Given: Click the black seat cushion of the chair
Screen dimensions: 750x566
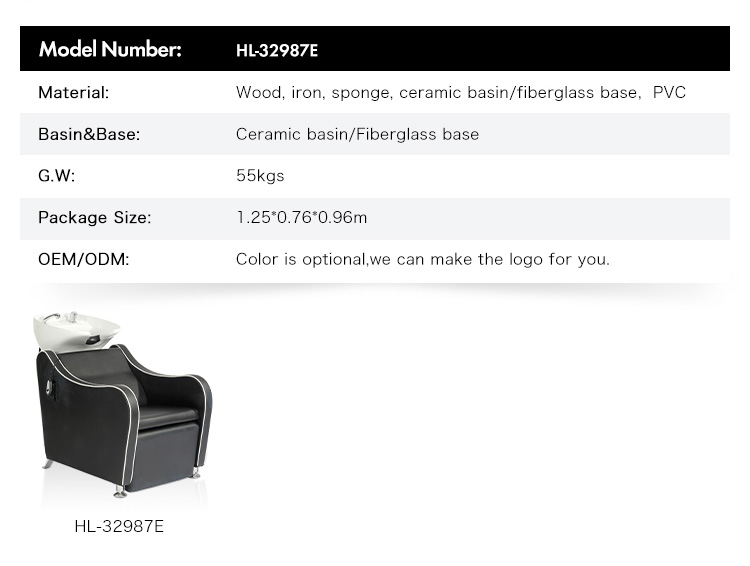Looking at the screenshot, I should tap(167, 415).
